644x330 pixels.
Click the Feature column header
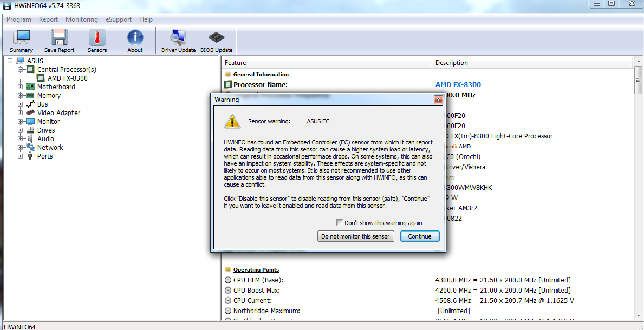pos(327,63)
